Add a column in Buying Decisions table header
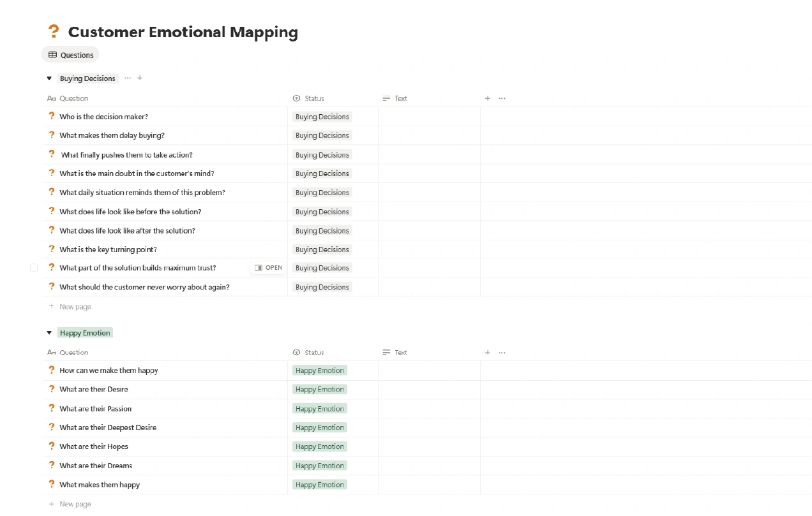812x516 pixels. pos(488,98)
